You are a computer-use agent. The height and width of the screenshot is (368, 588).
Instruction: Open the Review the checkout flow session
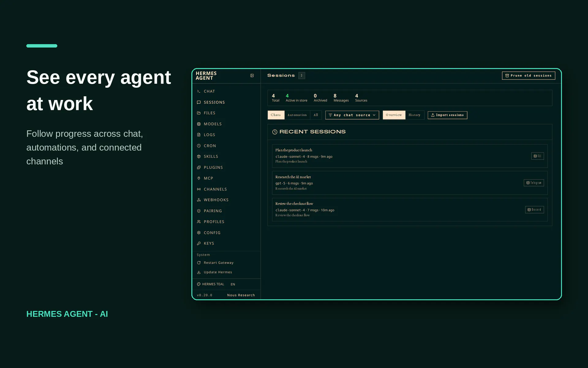coord(410,210)
